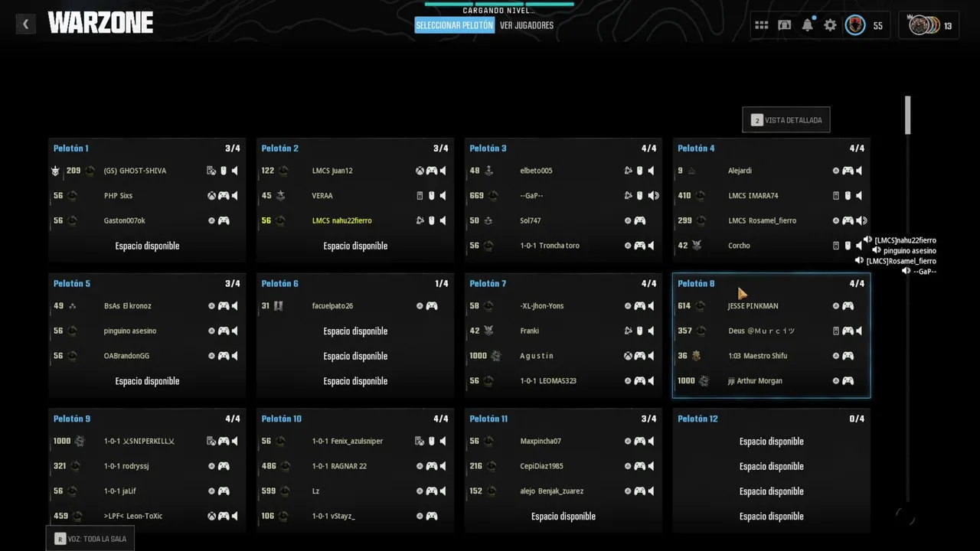Open player profile emblem next to 55
Image resolution: width=980 pixels, height=551 pixels.
click(855, 25)
